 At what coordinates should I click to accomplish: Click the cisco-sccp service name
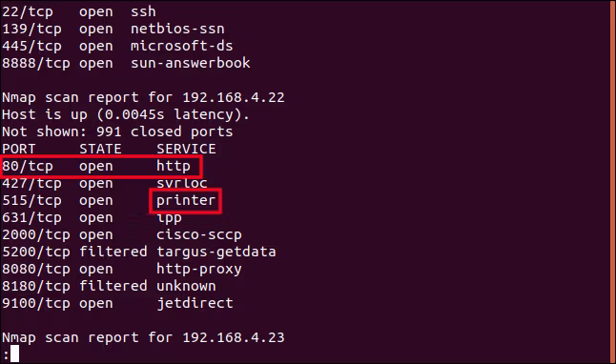click(x=198, y=235)
